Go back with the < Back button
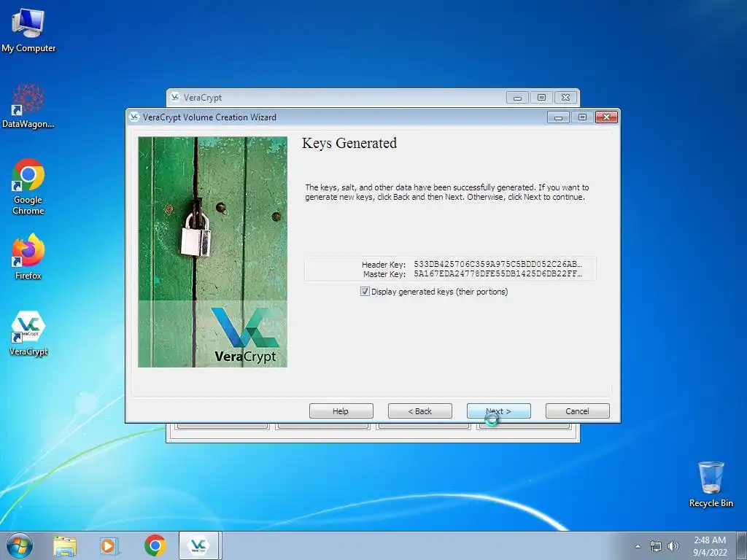This screenshot has height=560, width=747. pos(419,411)
